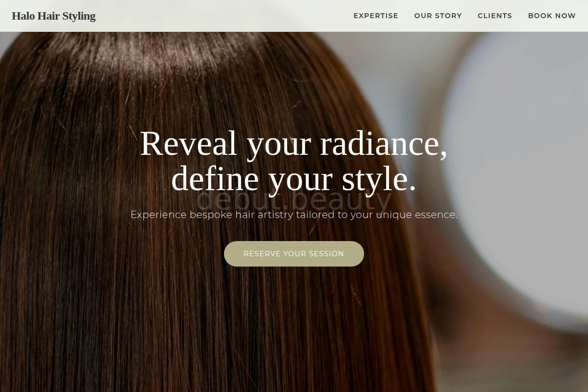Click the 'Experience bespoke hair artistry' tagline
Viewport: 588px width, 392px height.
(x=294, y=215)
